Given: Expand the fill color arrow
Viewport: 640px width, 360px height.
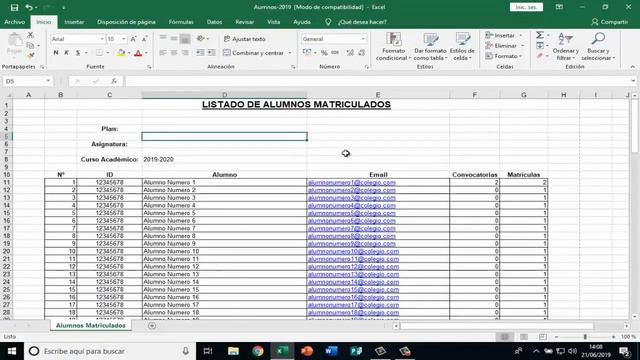Looking at the screenshot, I should [129, 53].
